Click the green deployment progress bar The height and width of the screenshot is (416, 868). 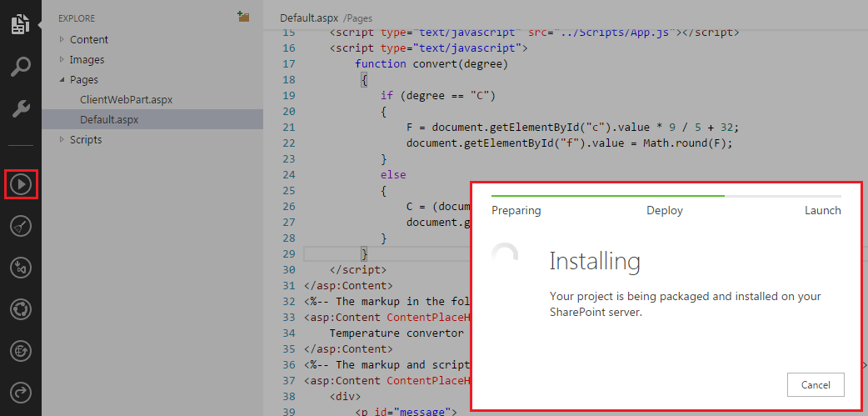(x=608, y=196)
